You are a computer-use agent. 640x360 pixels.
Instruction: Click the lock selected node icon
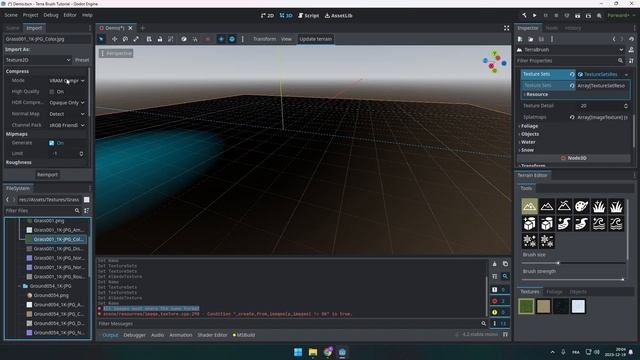coord(160,39)
